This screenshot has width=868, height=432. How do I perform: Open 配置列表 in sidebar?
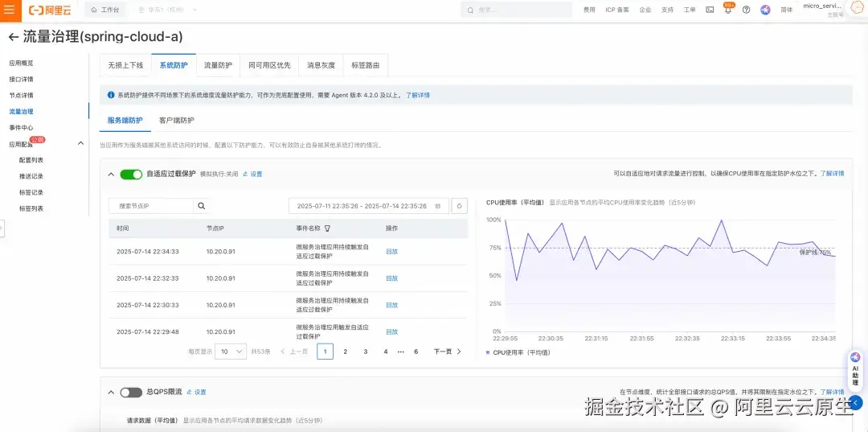pos(31,160)
